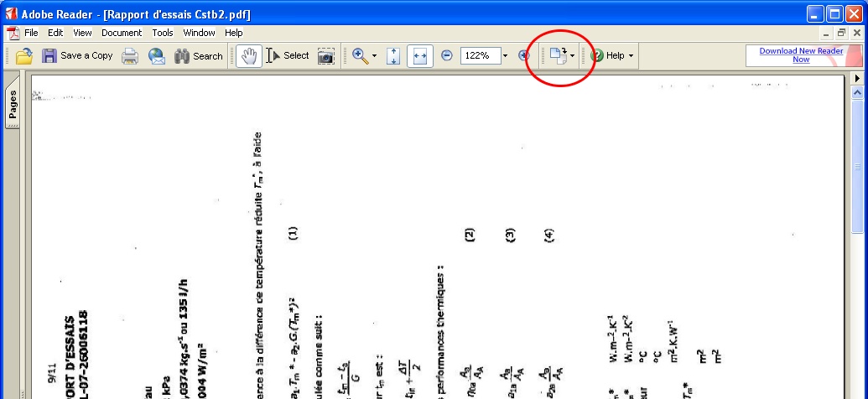The image size is (868, 399).
Task: Activate the Select text tool
Action: coord(288,56)
